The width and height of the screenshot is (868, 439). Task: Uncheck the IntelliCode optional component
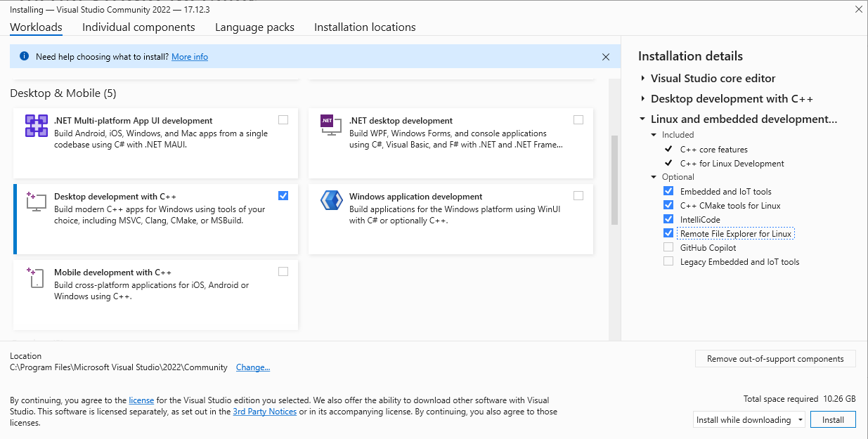click(x=668, y=219)
